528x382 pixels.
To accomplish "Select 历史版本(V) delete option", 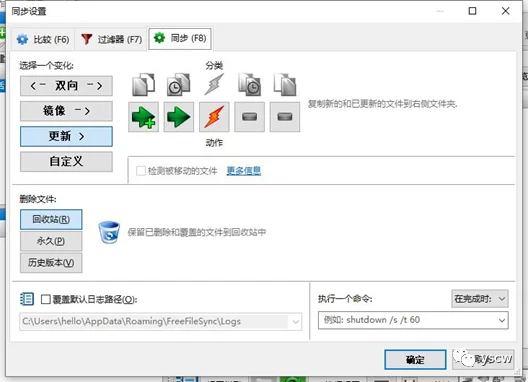I will pyautogui.click(x=51, y=262).
